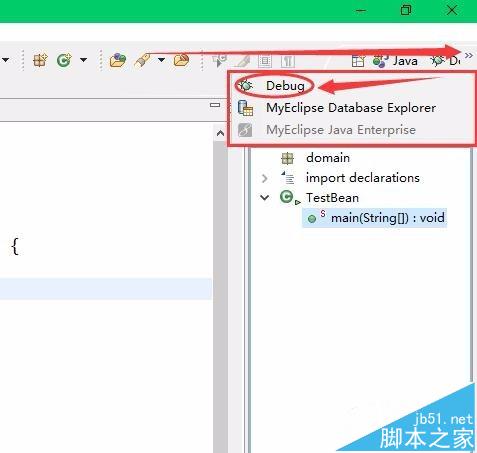Image resolution: width=477 pixels, height=453 pixels.
Task: Click the New Java Class toolbar icon
Action: (x=64, y=60)
